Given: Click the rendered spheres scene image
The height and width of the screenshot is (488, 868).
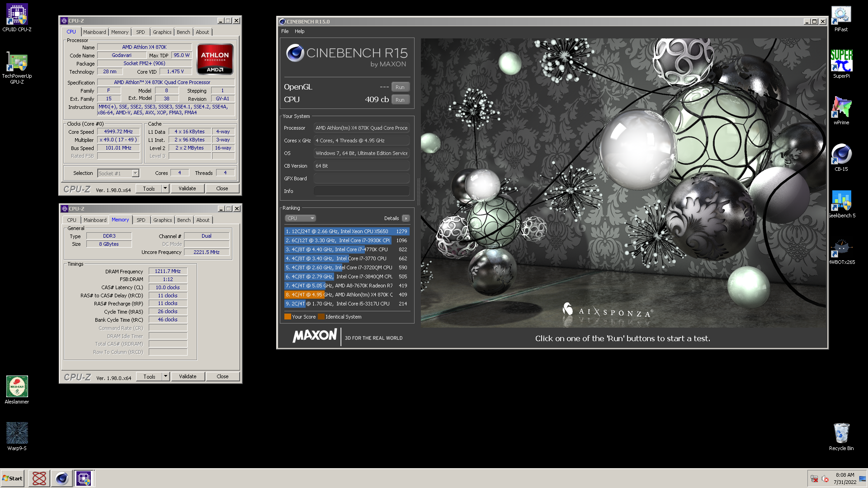Looking at the screenshot, I should (x=623, y=183).
